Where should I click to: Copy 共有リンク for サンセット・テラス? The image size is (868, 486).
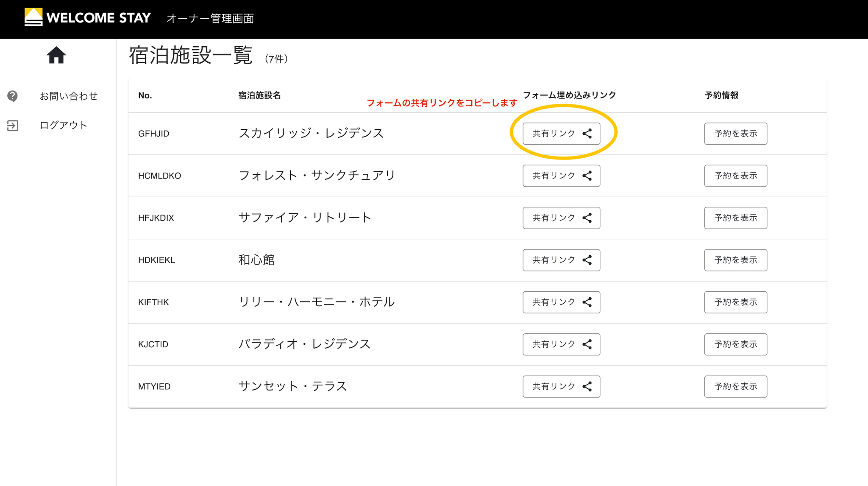[561, 386]
